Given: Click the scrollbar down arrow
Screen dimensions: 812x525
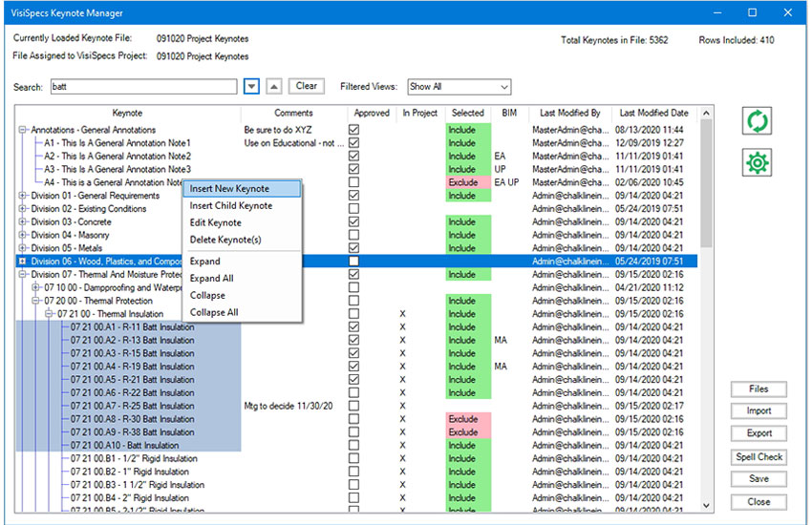Looking at the screenshot, I should coord(706,505).
